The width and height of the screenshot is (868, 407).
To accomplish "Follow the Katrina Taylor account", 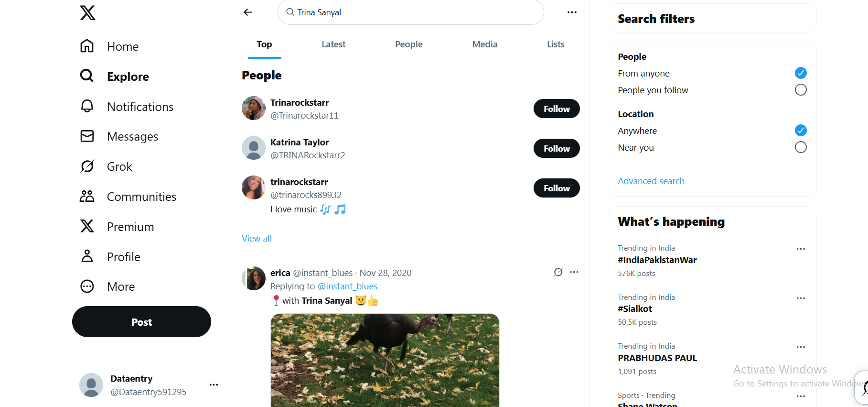I will tap(556, 148).
